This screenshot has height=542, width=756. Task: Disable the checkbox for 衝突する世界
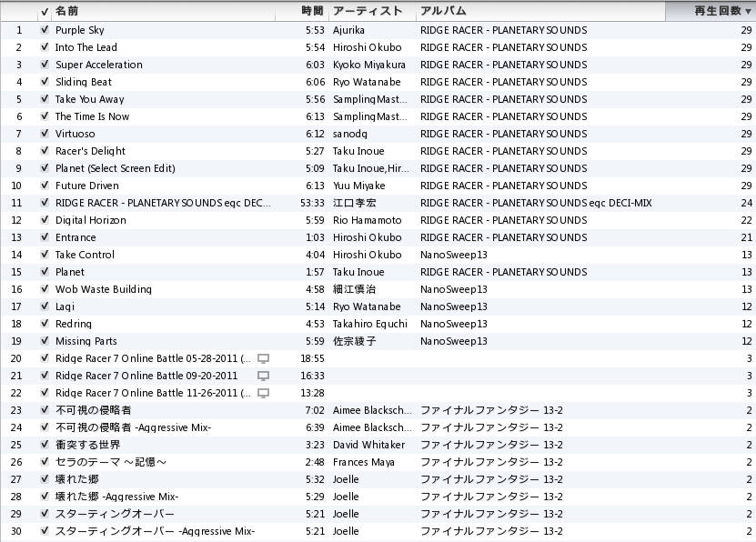45,445
